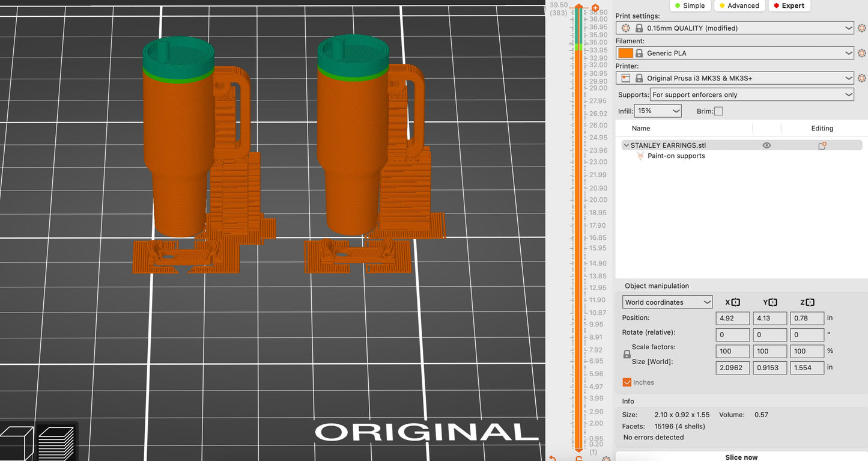
Task: Toggle visibility of STANLEY EARRINGS.stl
Action: click(x=766, y=145)
